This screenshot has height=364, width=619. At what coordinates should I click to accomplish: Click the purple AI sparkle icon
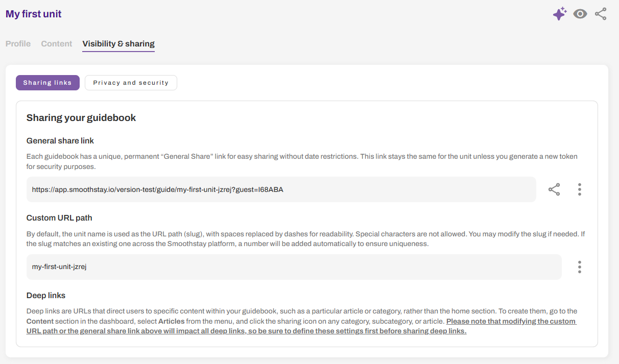pyautogui.click(x=560, y=14)
